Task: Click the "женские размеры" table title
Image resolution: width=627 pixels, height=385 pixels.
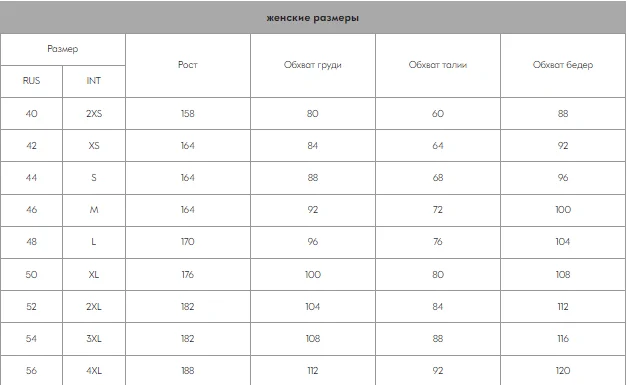Action: click(313, 18)
